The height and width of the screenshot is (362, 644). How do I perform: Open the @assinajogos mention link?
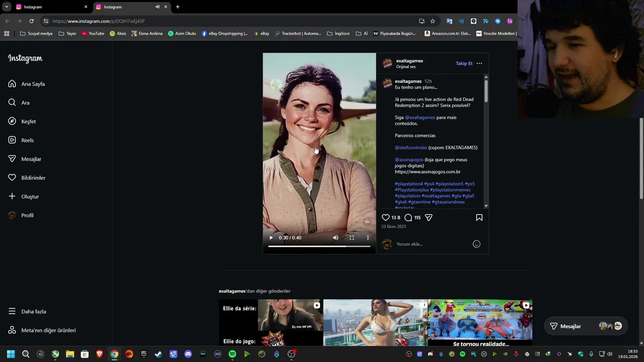(409, 159)
